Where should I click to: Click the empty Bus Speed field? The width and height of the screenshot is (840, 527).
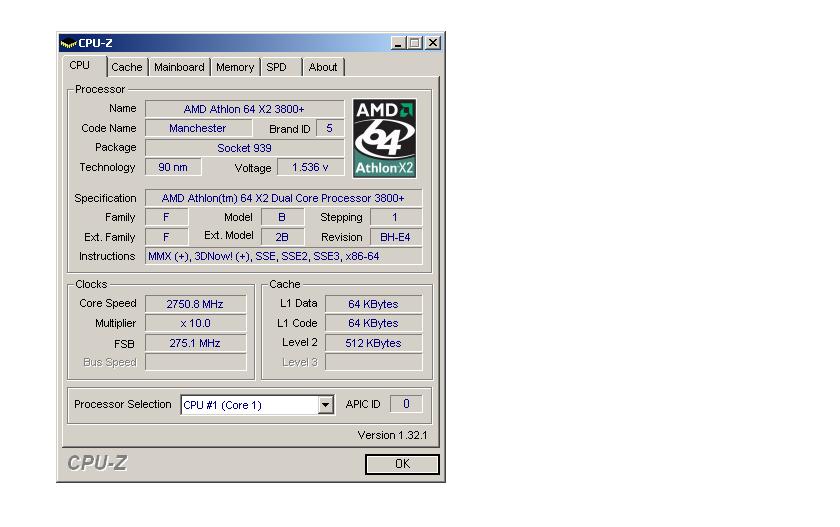(196, 363)
